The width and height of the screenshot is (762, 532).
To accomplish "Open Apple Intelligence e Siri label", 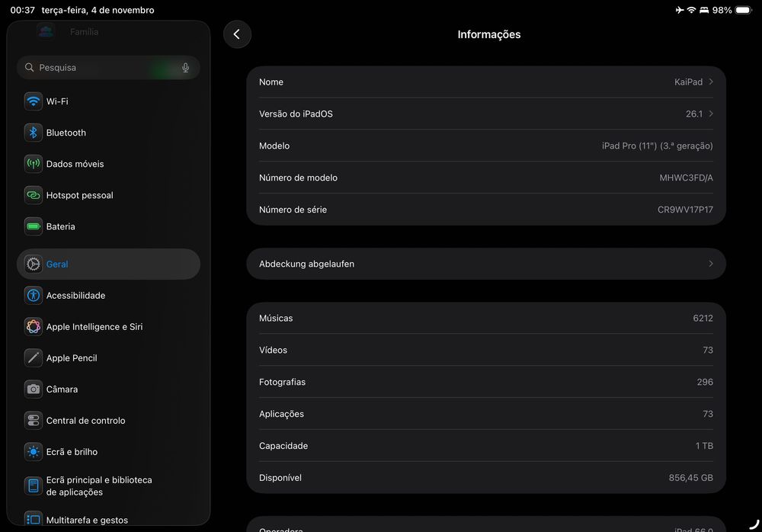I will [x=94, y=326].
